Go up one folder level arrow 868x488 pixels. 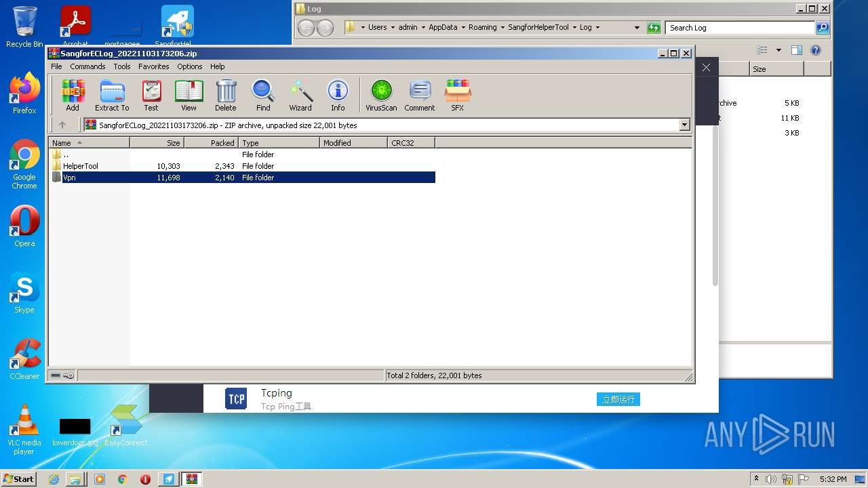[x=62, y=125]
